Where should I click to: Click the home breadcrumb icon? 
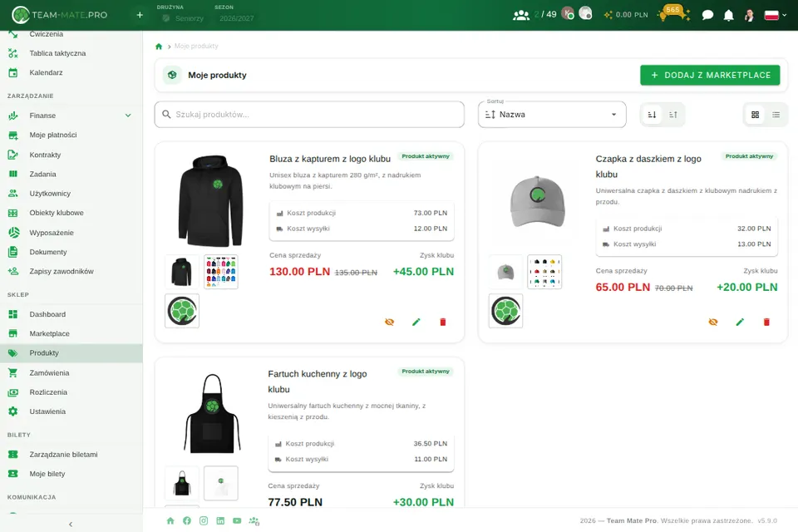click(159, 47)
